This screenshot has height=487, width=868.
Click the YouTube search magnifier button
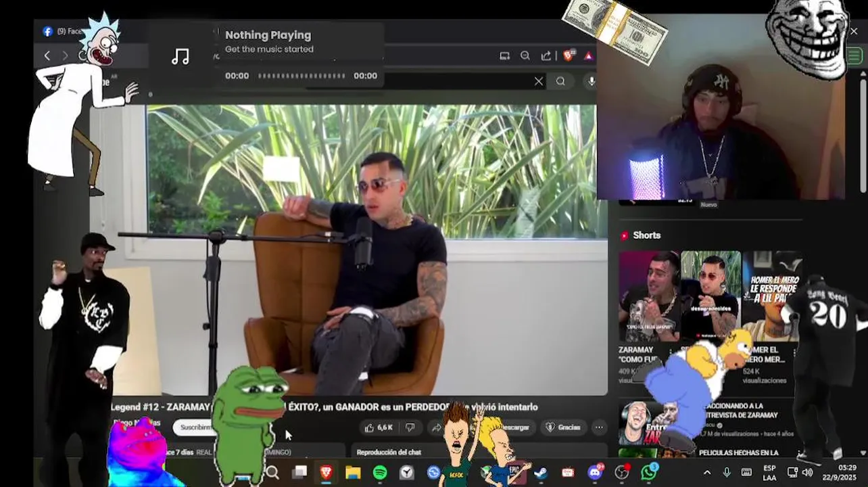tap(560, 81)
